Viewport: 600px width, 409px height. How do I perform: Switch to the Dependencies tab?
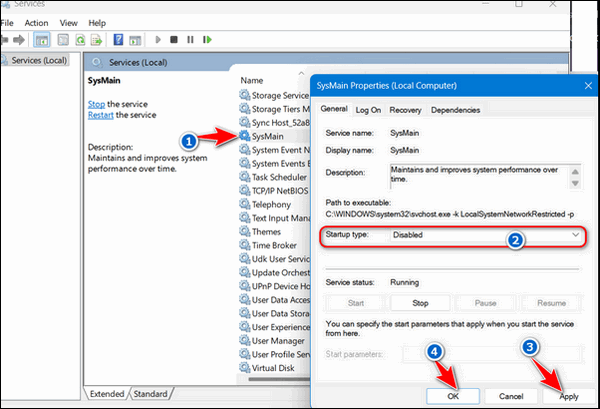click(x=455, y=110)
